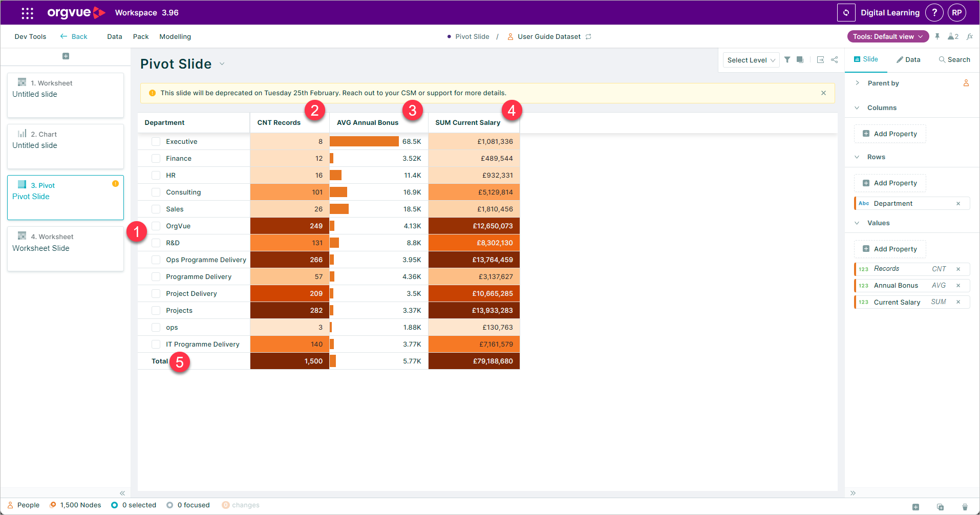Open the Tools: Default view dropdown
The width and height of the screenshot is (980, 515).
(x=888, y=36)
